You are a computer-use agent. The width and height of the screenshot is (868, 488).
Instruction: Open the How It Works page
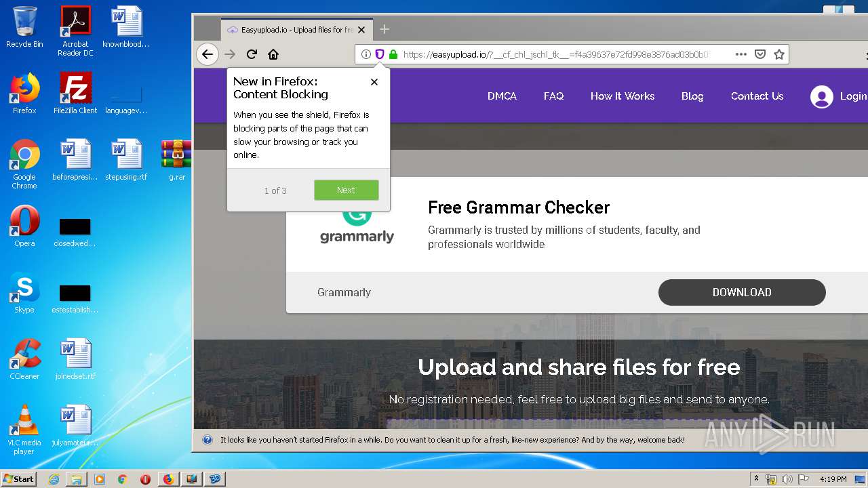(623, 96)
